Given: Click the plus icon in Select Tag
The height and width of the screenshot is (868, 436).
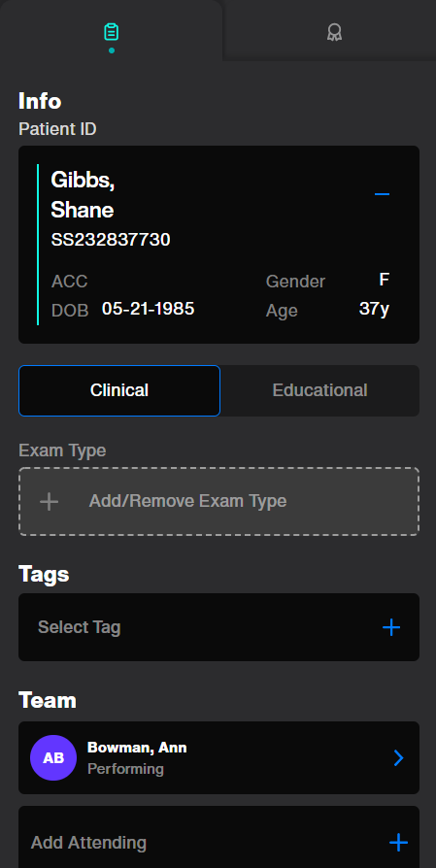Looking at the screenshot, I should [391, 627].
